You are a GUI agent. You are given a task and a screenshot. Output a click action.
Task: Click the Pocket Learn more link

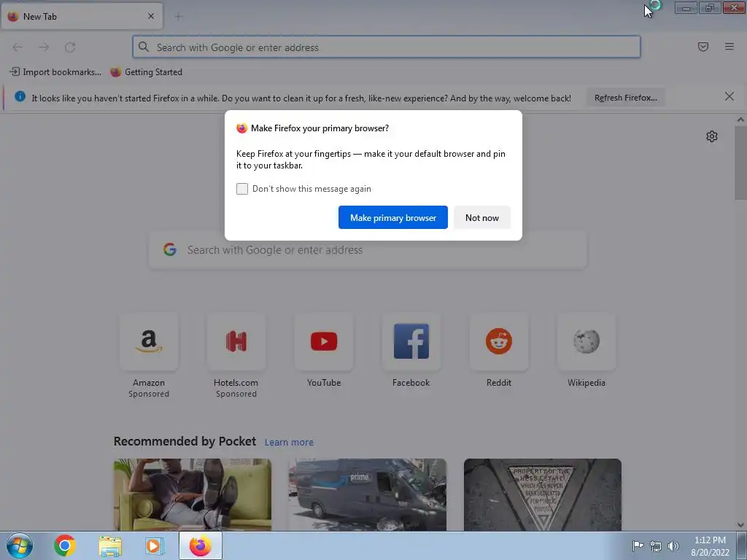coord(289,443)
